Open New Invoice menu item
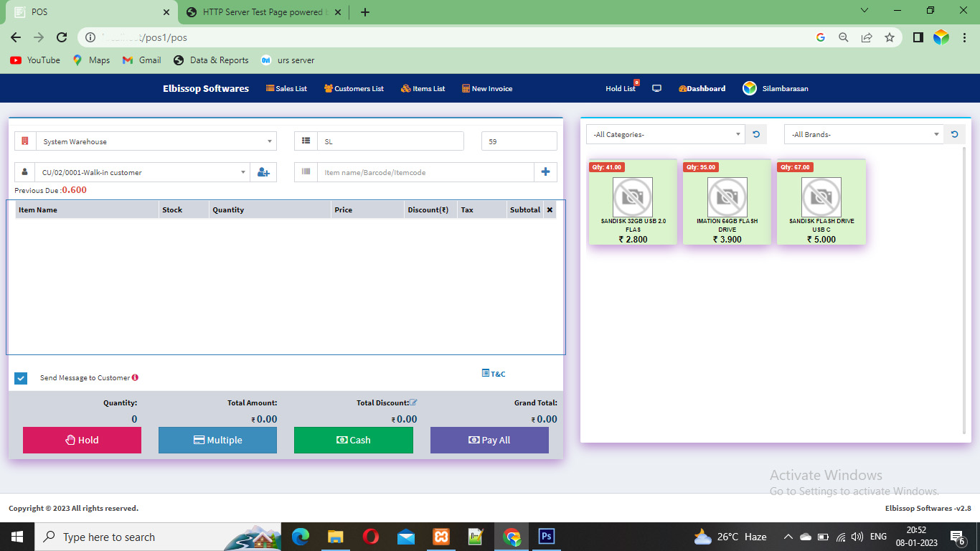 click(x=486, y=88)
